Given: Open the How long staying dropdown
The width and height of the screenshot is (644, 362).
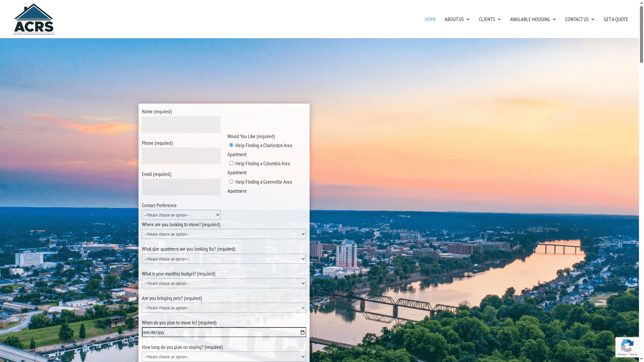Looking at the screenshot, I should (x=224, y=357).
